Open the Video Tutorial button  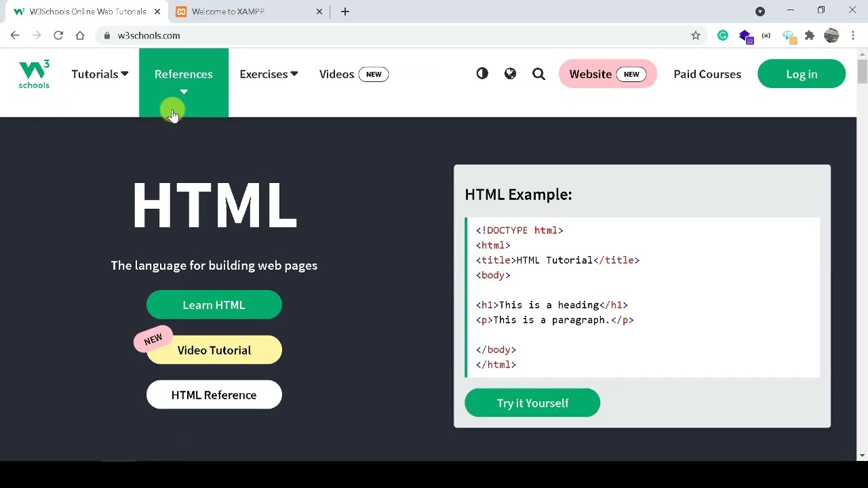[214, 350]
